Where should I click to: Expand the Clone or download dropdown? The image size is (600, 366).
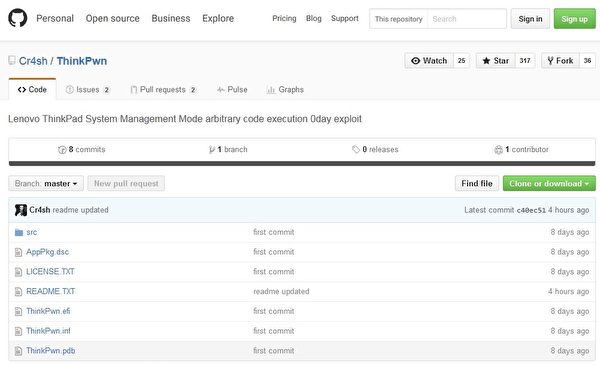click(x=549, y=183)
